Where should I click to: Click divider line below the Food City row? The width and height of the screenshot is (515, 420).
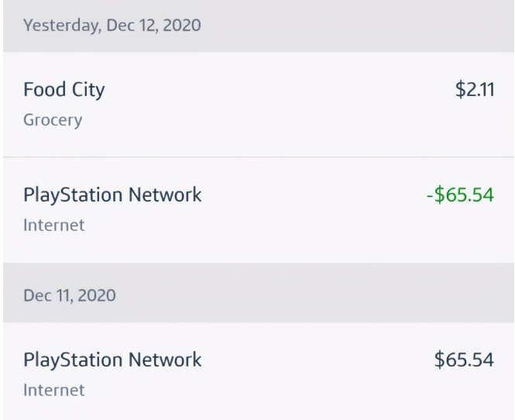(257, 157)
